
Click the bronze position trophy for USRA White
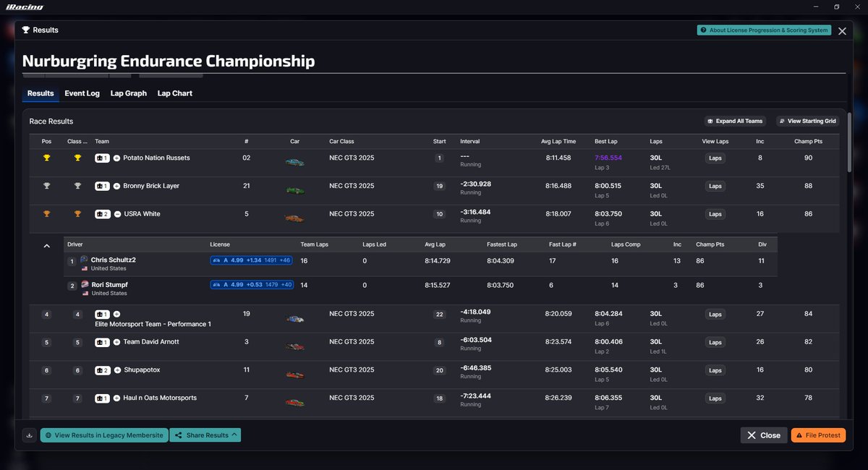(47, 214)
